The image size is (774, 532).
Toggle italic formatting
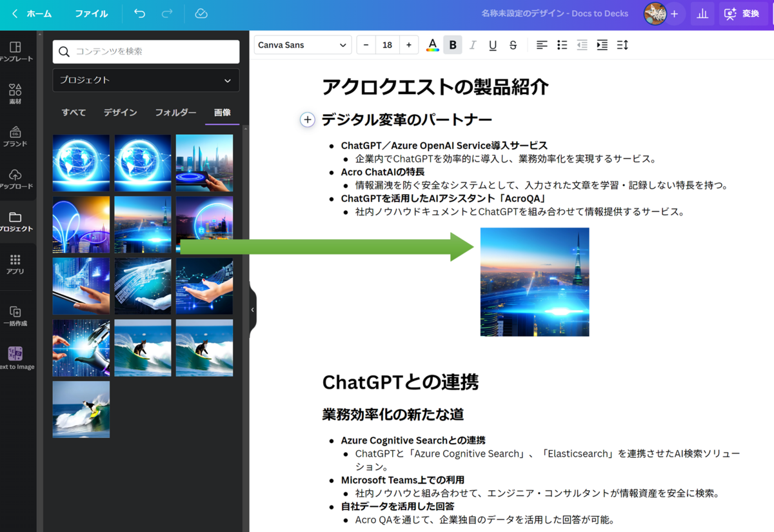click(x=473, y=45)
